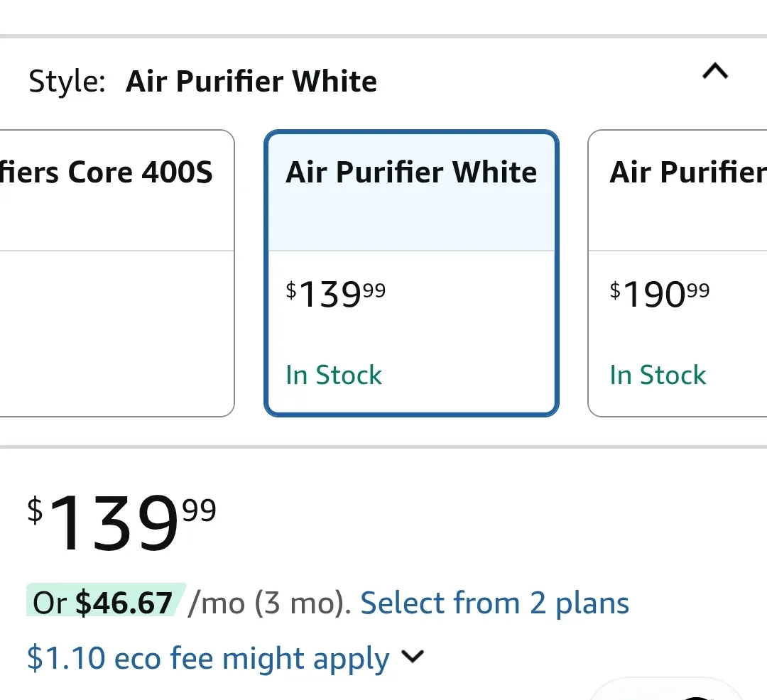Click the partially visible circular widget bottom right
This screenshot has width=767, height=700.
click(x=668, y=692)
